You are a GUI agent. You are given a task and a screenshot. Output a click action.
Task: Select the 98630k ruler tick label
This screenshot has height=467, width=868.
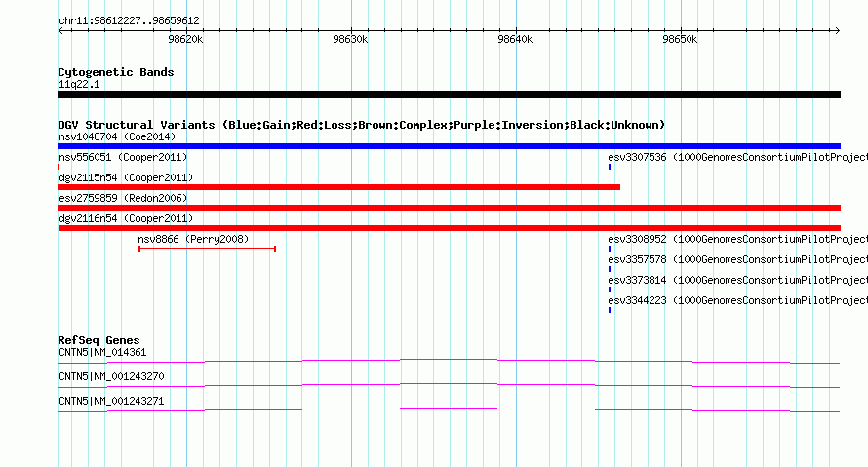tap(350, 39)
